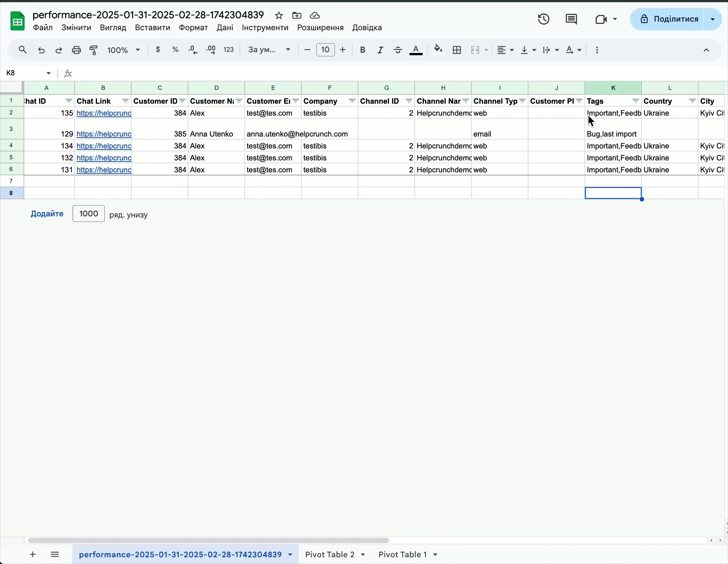Open the borders tool icon
This screenshot has height=564, width=728.
[457, 50]
